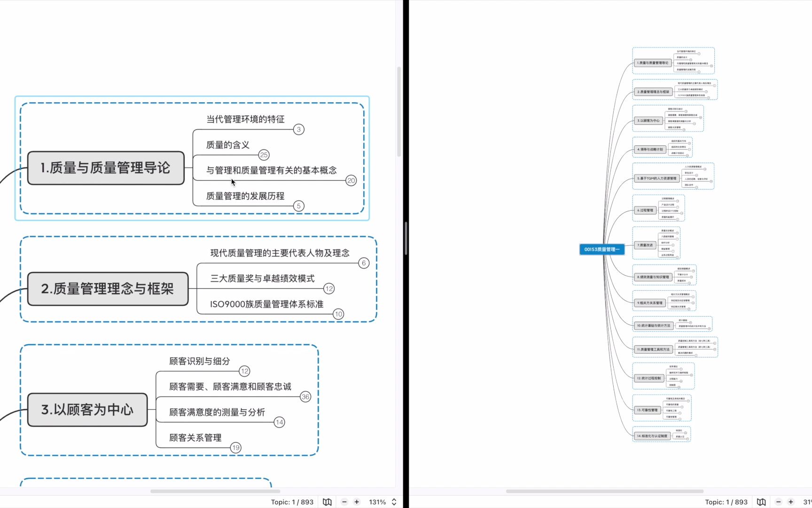Image resolution: width=812 pixels, height=508 pixels.
Task: Expand the 3-subtopic badge under 当代管理环境的特征
Action: click(299, 129)
